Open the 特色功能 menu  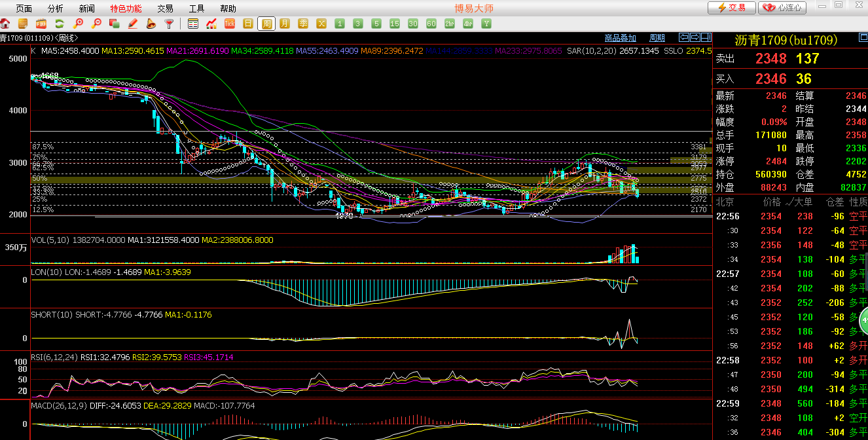coord(126,9)
